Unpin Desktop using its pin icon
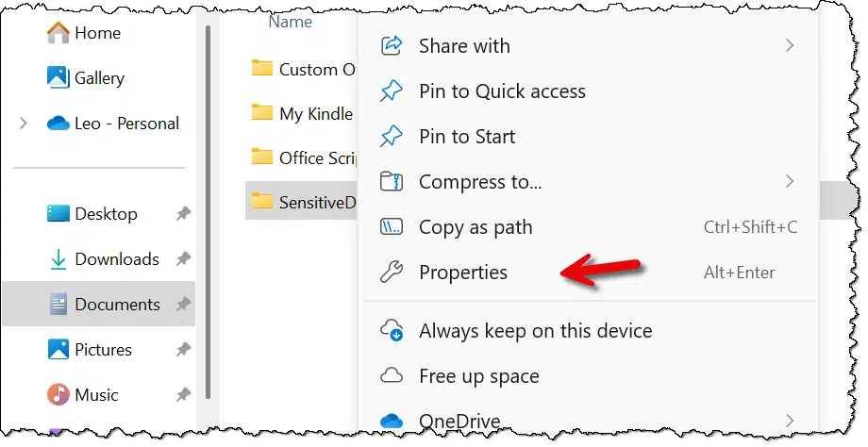 click(x=183, y=213)
